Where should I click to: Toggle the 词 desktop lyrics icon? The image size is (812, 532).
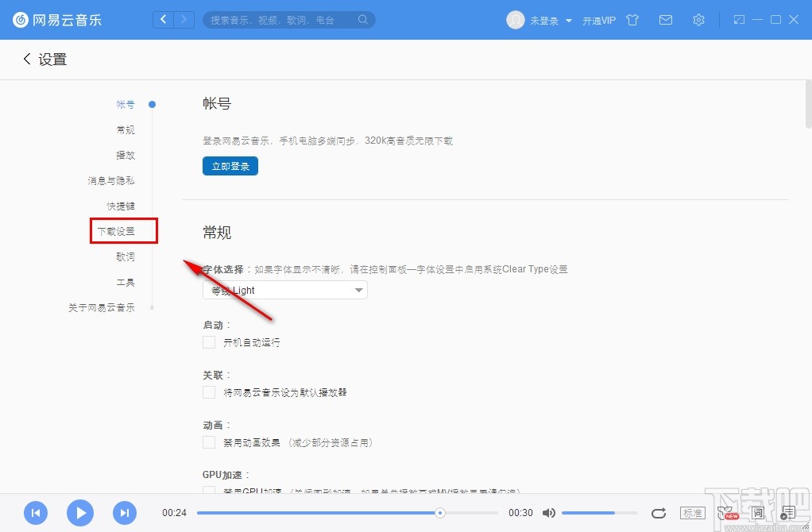pyautogui.click(x=758, y=513)
